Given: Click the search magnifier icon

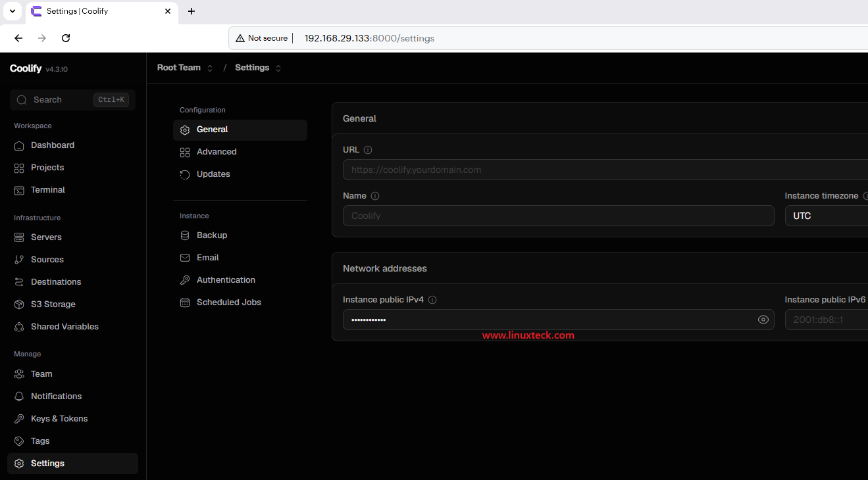Looking at the screenshot, I should 21,100.
